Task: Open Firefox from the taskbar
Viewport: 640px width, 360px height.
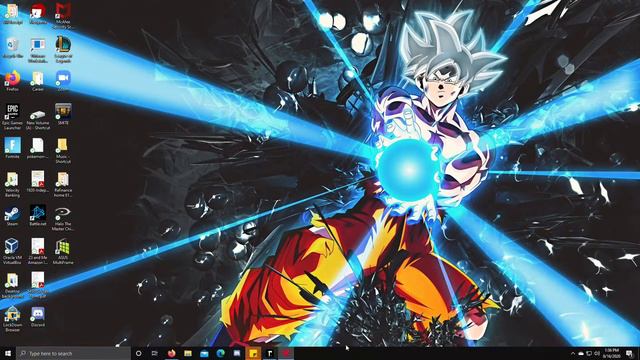Action: pos(171,353)
